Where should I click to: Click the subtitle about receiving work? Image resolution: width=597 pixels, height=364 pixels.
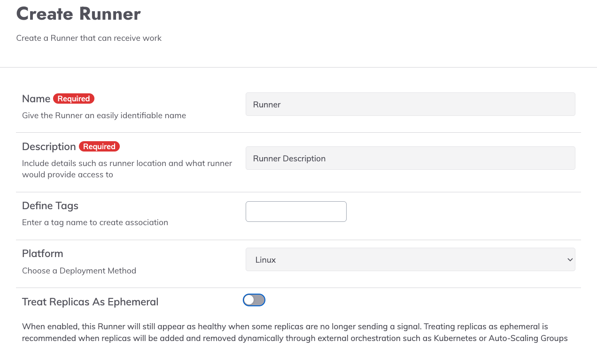(89, 38)
